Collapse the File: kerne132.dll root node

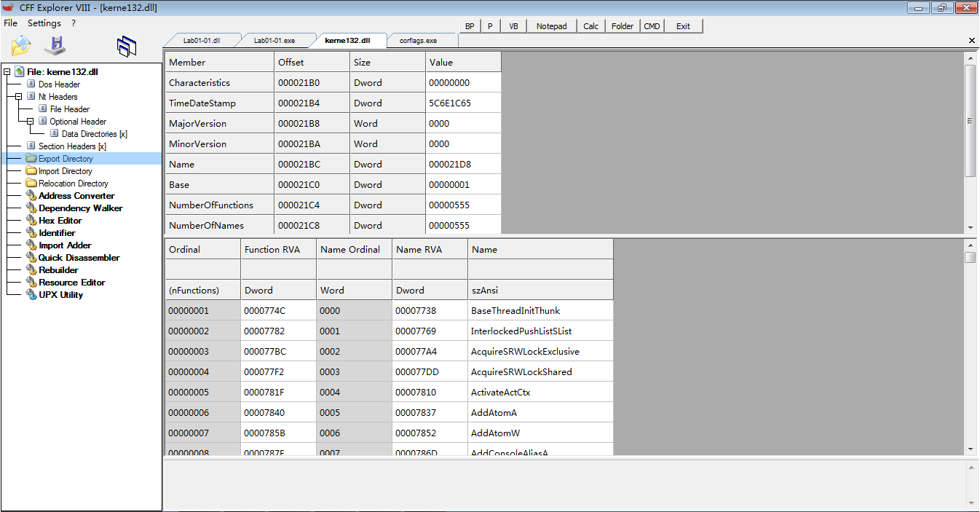tap(7, 72)
